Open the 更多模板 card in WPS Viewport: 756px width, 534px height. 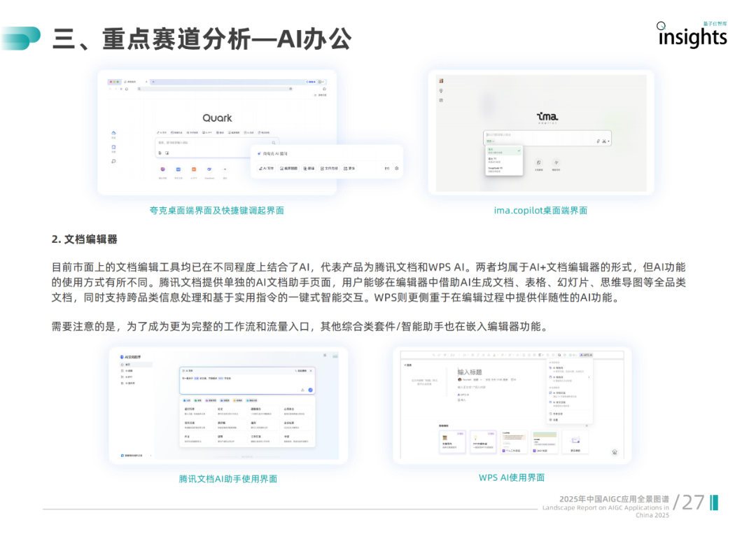[575, 442]
